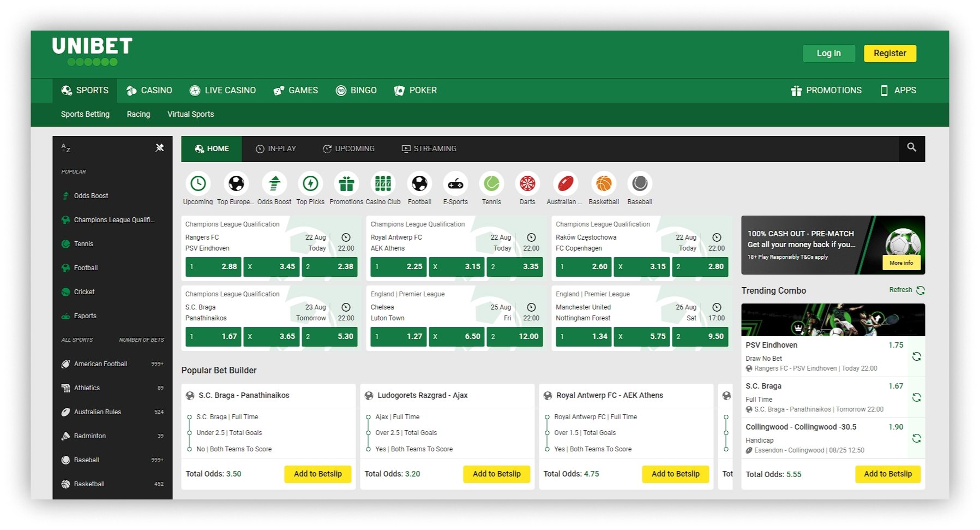Select the Football sport icon in quick links
This screenshot has height=530, width=980.
tap(419, 183)
